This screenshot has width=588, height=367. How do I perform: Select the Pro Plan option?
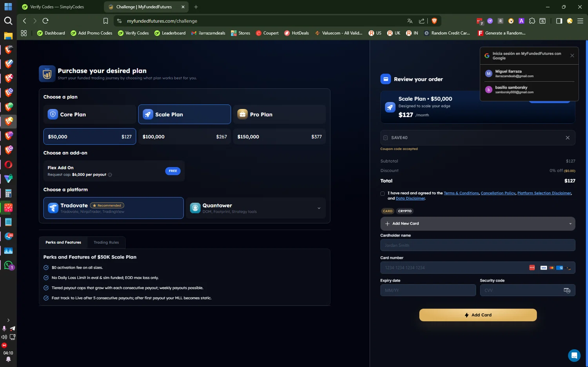(279, 114)
